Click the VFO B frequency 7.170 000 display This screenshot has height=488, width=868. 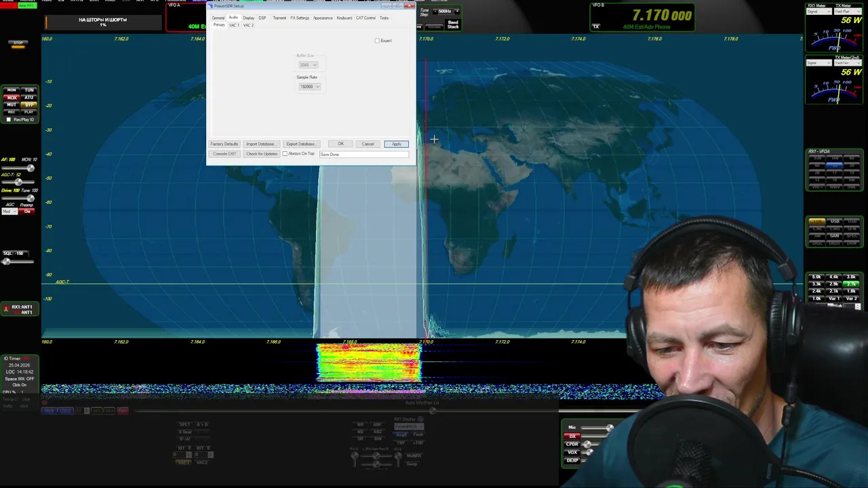tap(662, 16)
